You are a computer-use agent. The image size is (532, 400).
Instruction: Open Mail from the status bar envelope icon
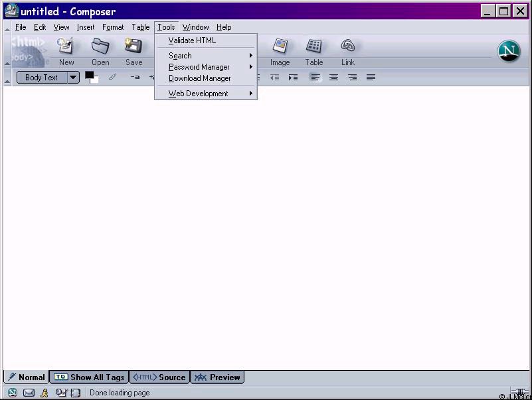pyautogui.click(x=29, y=393)
